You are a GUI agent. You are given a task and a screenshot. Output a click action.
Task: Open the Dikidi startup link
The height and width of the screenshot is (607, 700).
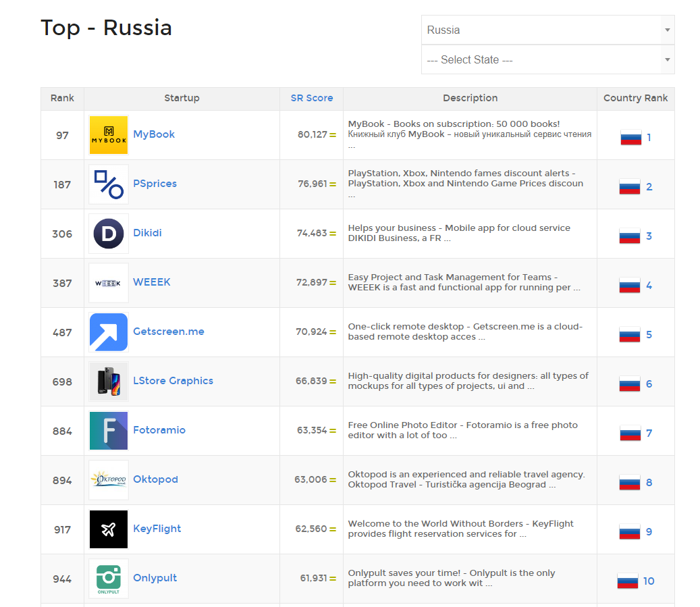pyautogui.click(x=147, y=233)
